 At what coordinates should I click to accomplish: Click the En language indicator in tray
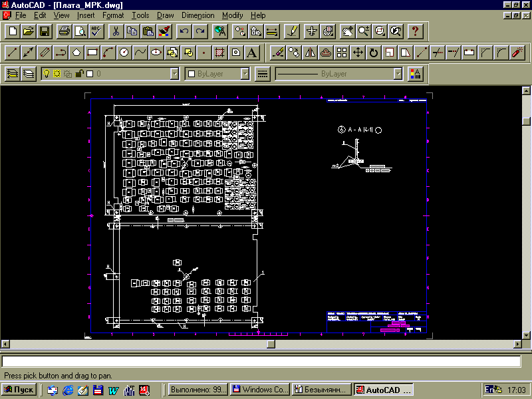tap(489, 390)
